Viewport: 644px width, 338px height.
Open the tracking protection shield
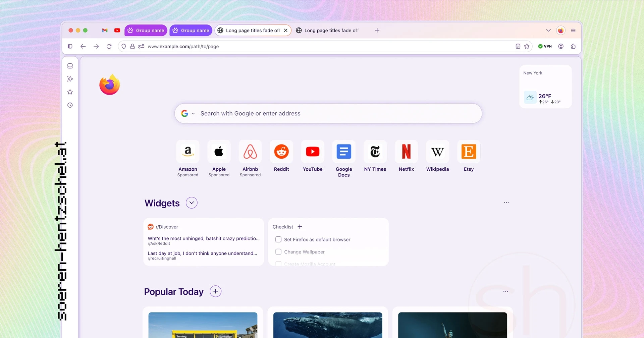coord(124,46)
